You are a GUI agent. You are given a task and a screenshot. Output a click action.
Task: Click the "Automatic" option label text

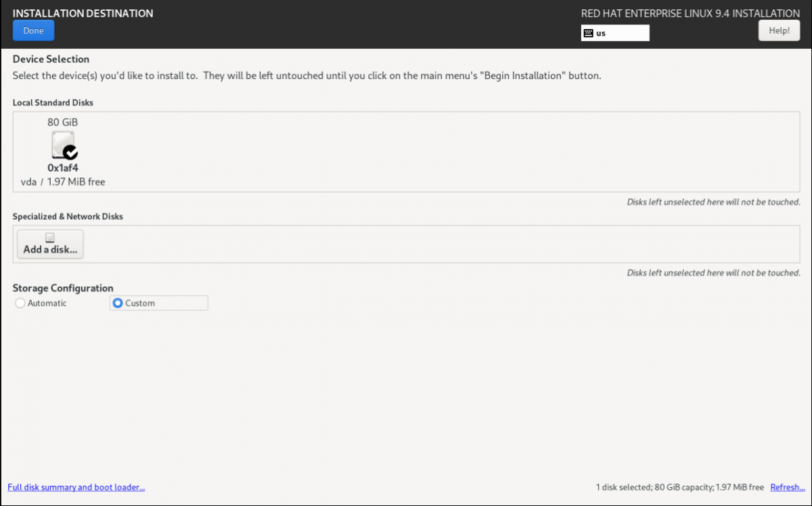click(x=47, y=303)
